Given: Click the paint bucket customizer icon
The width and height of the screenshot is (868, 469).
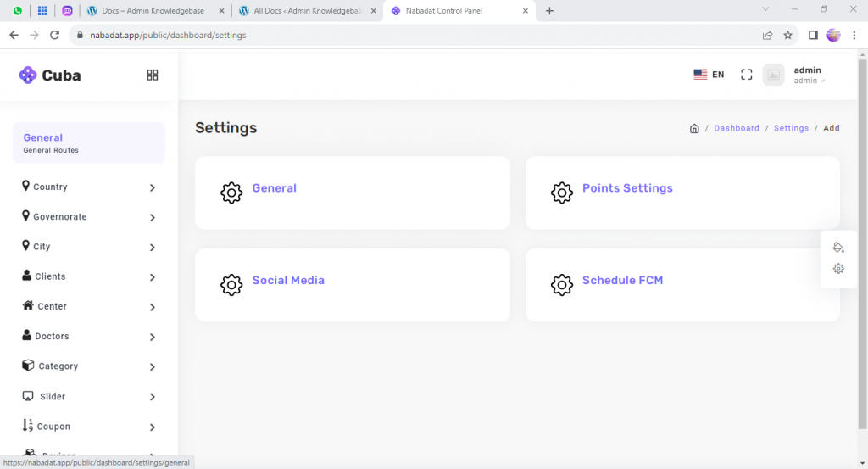Looking at the screenshot, I should (838, 248).
